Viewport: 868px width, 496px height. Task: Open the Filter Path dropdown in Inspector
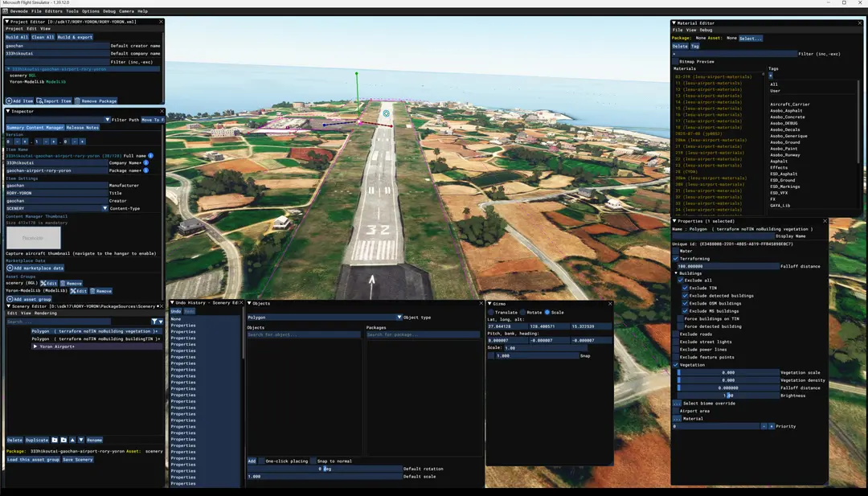58,120
